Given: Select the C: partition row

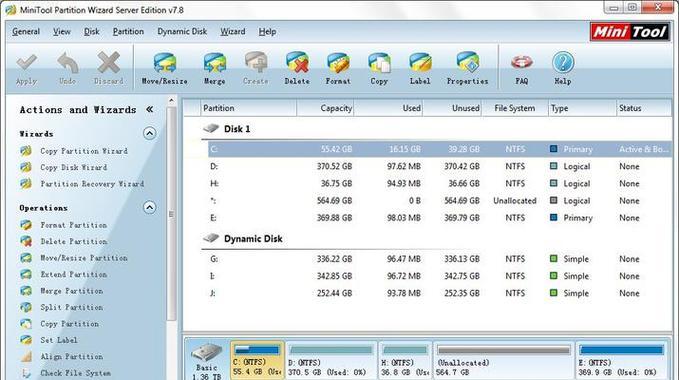Looking at the screenshot, I should pos(439,149).
